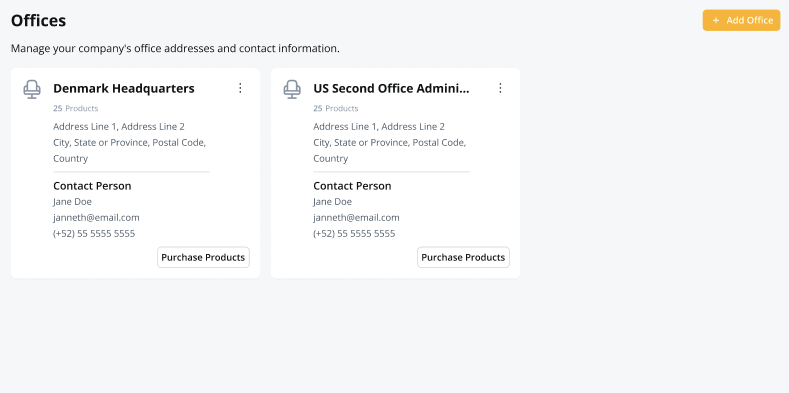Click the 25 Products label under Denmark Headquarters
789x393 pixels.
75,108
